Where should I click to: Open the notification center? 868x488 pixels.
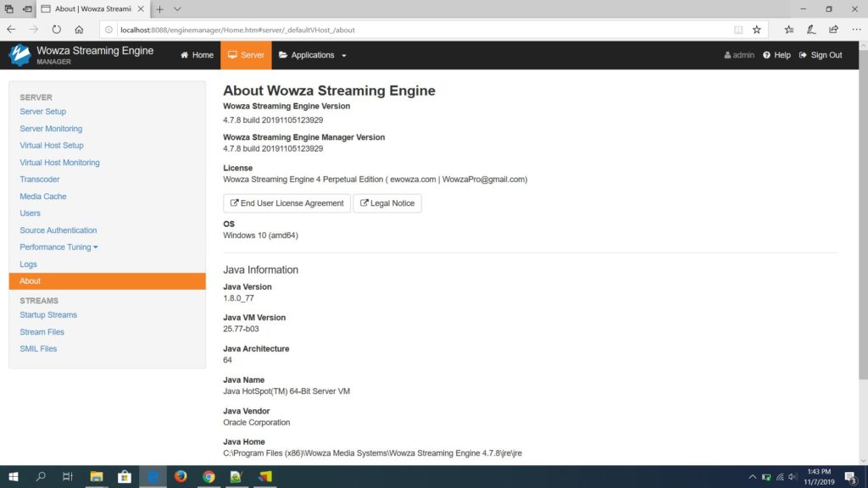(851, 477)
